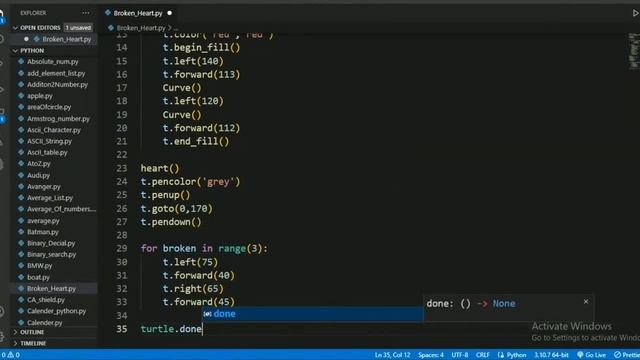
Task: Select Broken_Heart.py in PYTHON folder list
Action: (x=51, y=289)
